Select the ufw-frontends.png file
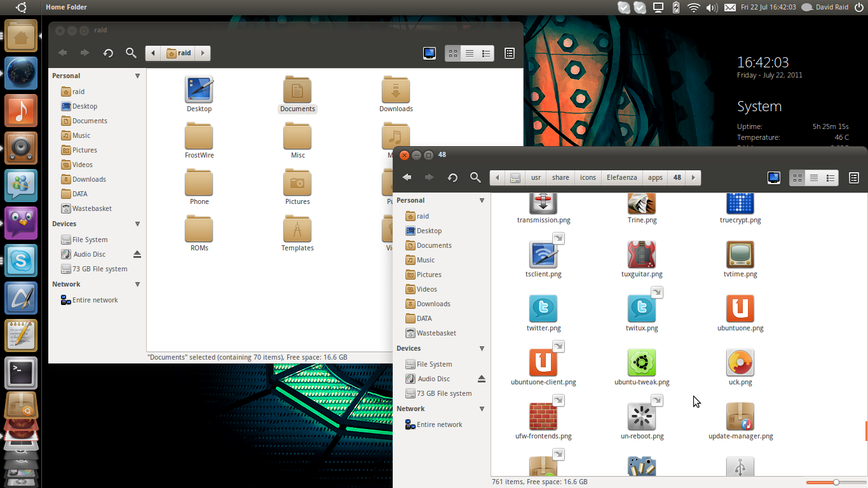The height and width of the screenshot is (488, 868). pos(543,421)
